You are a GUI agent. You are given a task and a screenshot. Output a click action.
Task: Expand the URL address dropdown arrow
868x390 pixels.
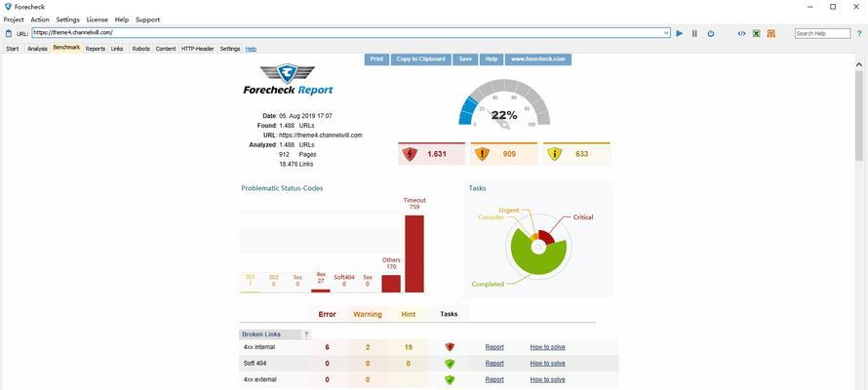[665, 33]
